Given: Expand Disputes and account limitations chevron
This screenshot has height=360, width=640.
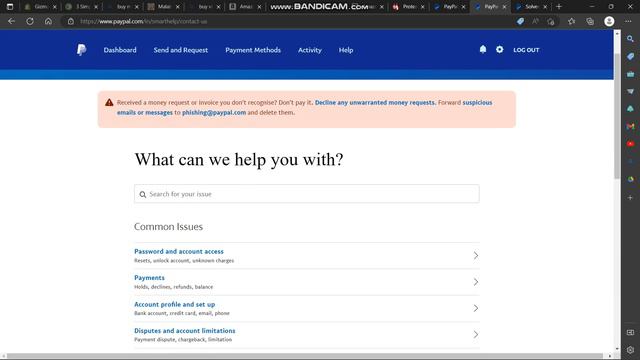Looking at the screenshot, I should tap(476, 334).
